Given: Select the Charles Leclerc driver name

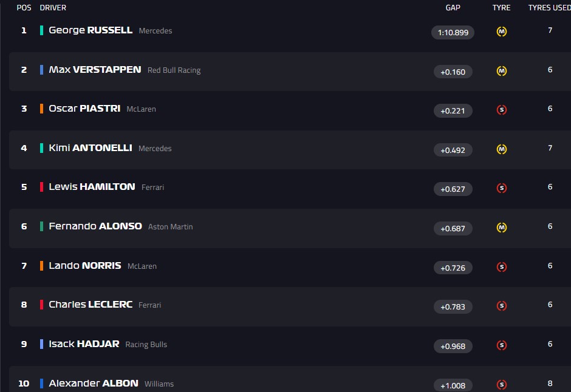Looking at the screenshot, I should pyautogui.click(x=91, y=305).
